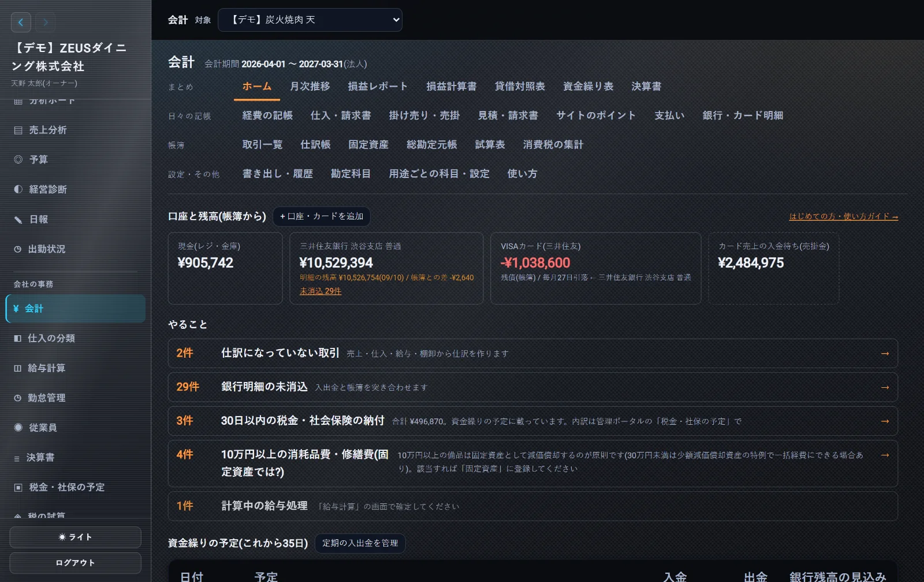The height and width of the screenshot is (582, 924).
Task: Open the 資金繰り表 tab
Action: click(588, 86)
